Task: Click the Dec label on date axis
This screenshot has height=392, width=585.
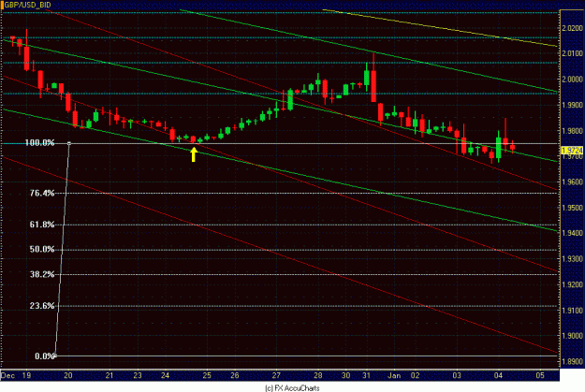Action: click(x=7, y=375)
